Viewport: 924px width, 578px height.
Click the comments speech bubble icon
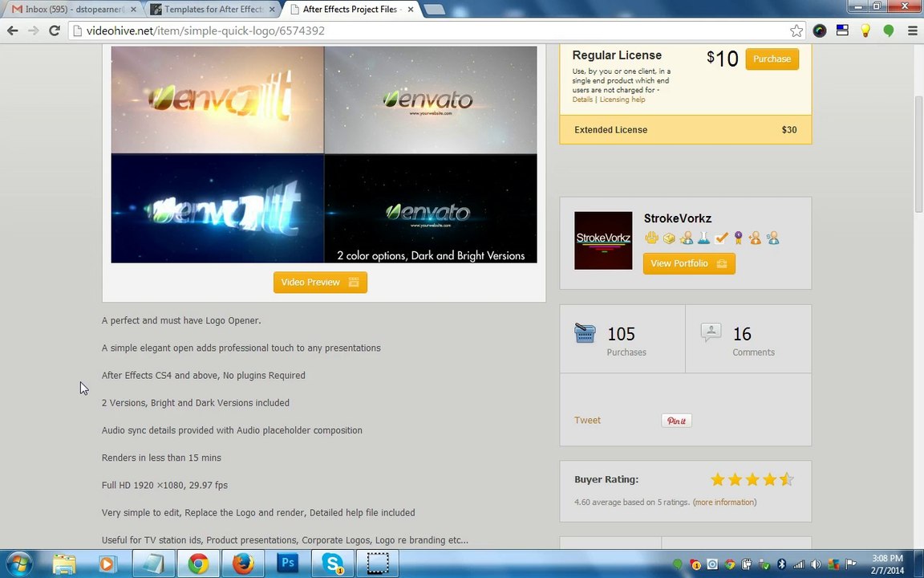click(711, 332)
